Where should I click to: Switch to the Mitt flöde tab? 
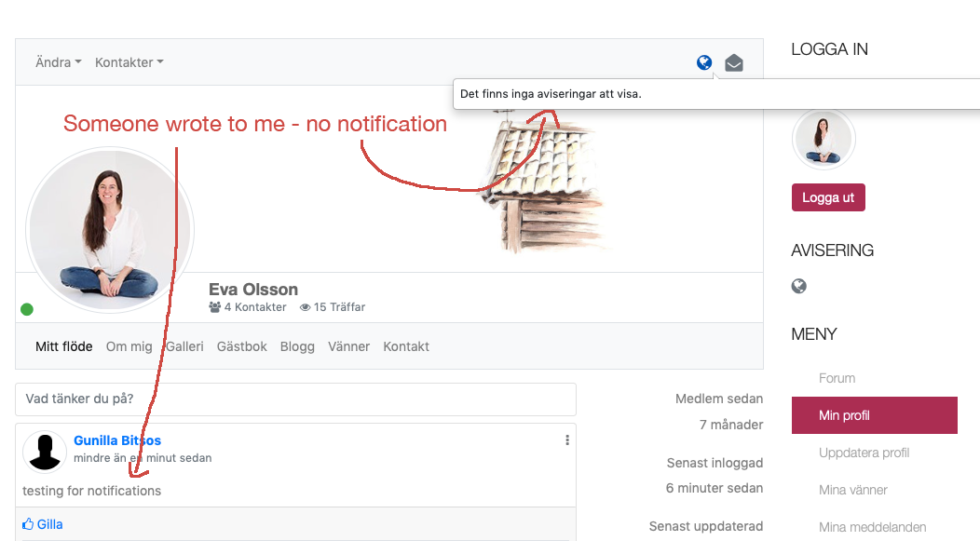63,346
